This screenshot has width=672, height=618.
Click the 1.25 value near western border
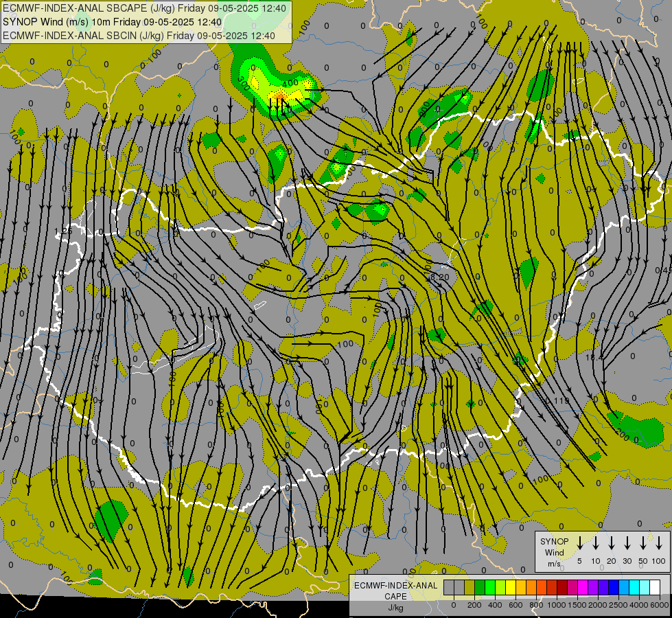click(x=64, y=231)
